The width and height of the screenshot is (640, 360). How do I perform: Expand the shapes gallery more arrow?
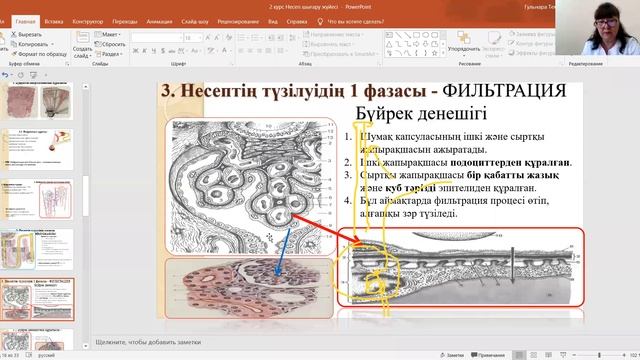pos(444,53)
